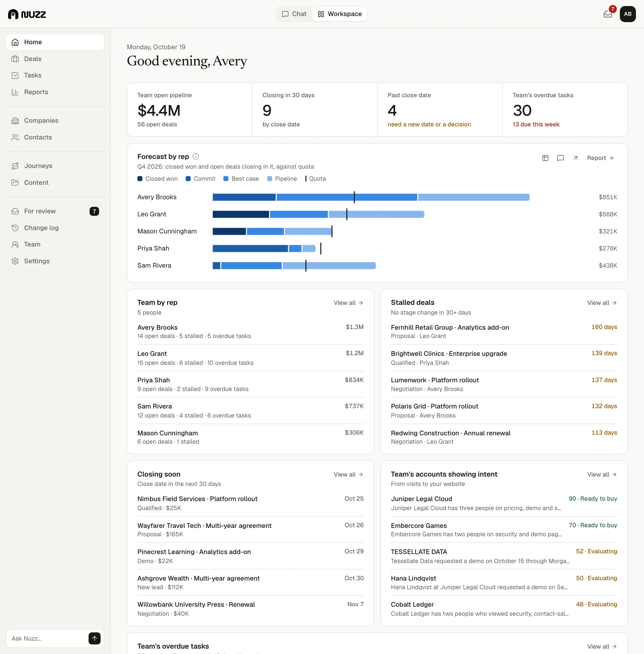Image resolution: width=644 pixels, height=654 pixels.
Task: Toggle the Closed won legend swatch
Action: coord(140,178)
